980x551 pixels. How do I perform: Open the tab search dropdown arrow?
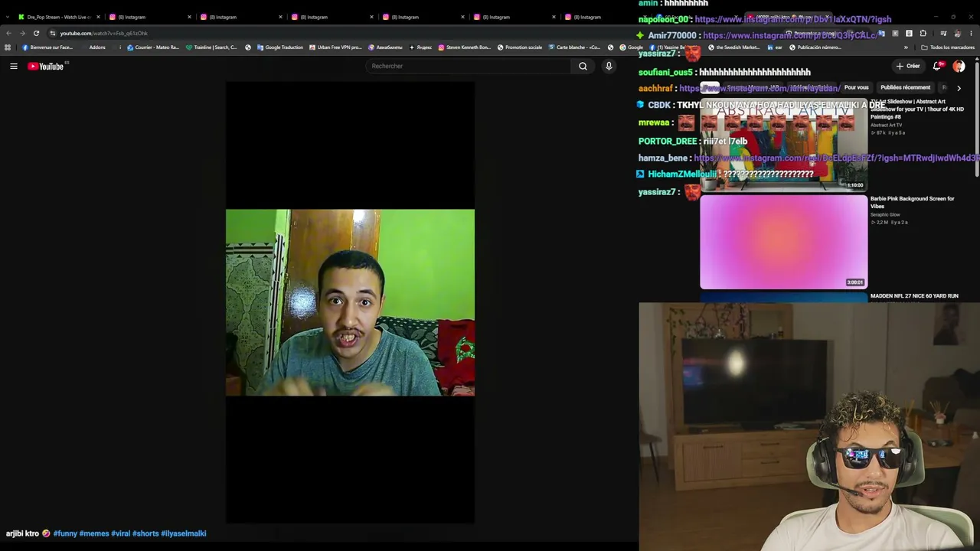tap(8, 17)
